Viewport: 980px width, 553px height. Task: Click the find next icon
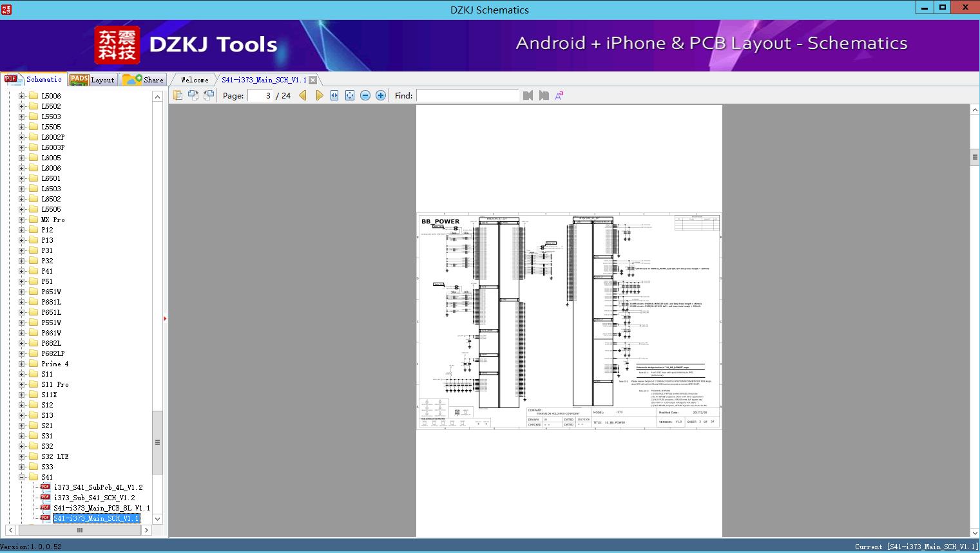(544, 95)
